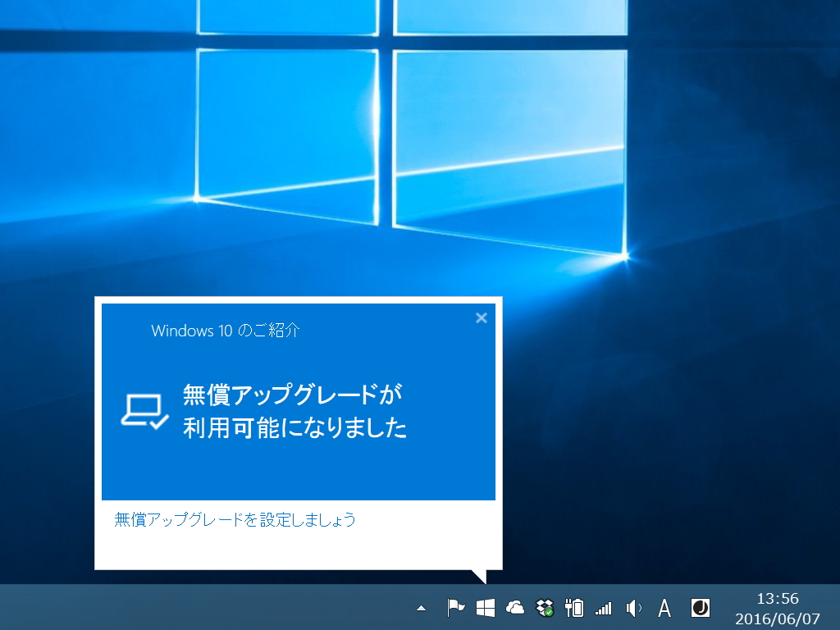The height and width of the screenshot is (630, 840).
Task: Follow the 無償アップグレードを設定しましょう link
Action: pos(233,520)
